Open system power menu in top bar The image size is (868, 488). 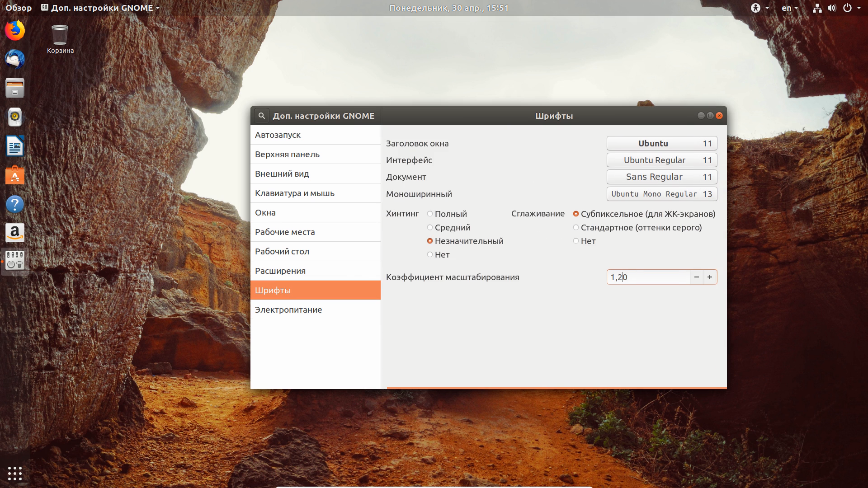[852, 8]
